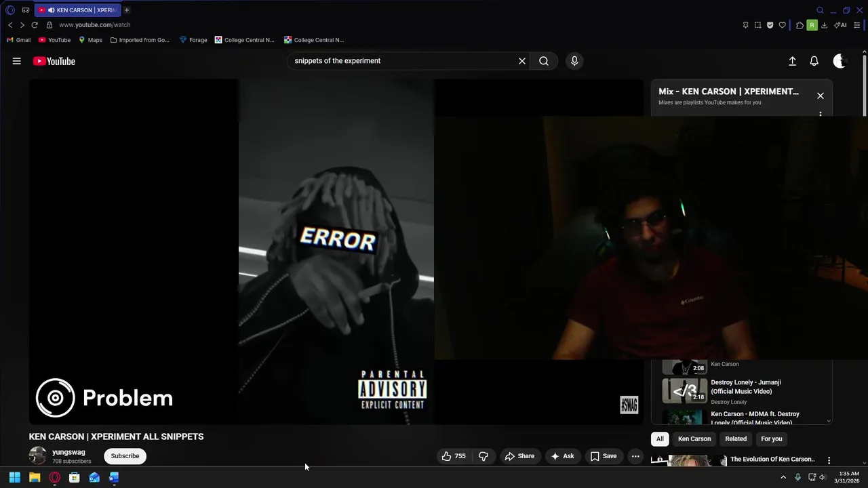Click Jumanji thumbnail showing 2:18
Screen dimensions: 868x488
pos(684,390)
